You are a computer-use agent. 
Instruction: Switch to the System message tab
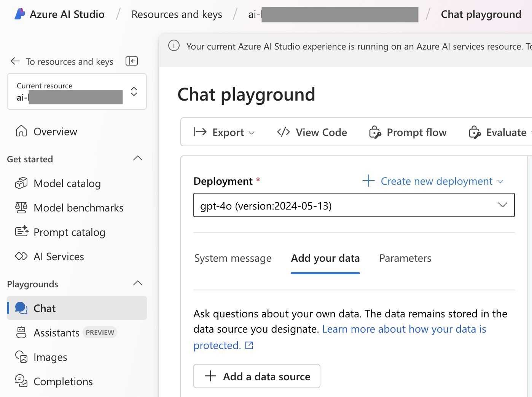(233, 258)
